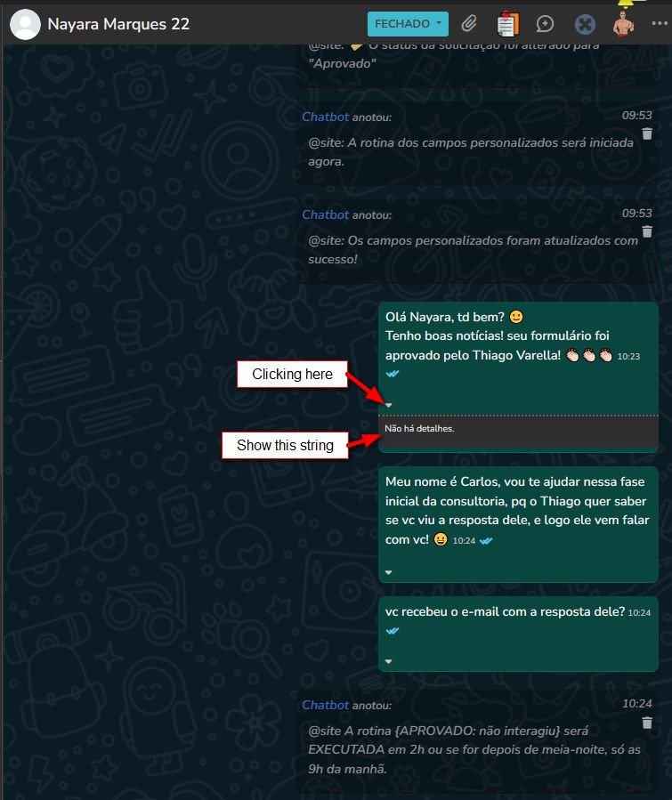Viewport: 672px width, 800px height.
Task: Open the clipboard notes icon
Action: [507, 24]
